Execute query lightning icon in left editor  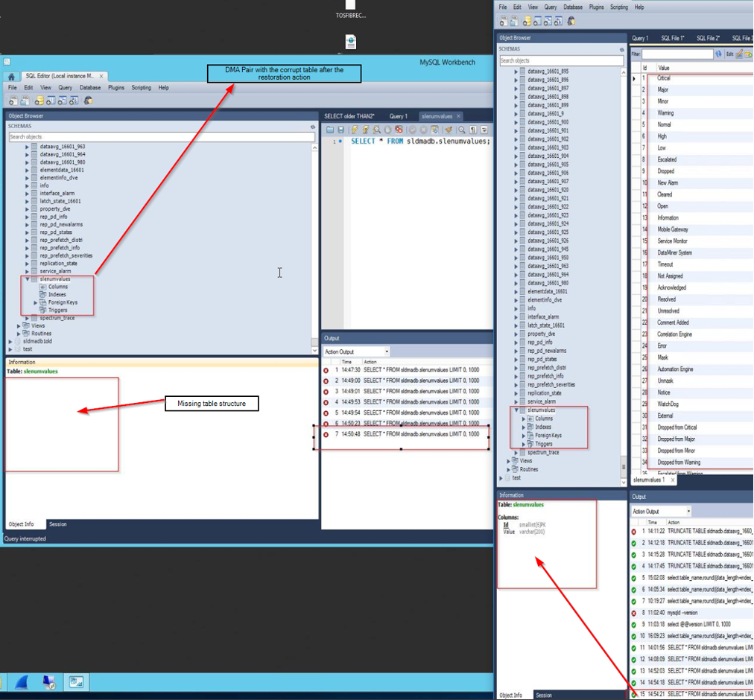pos(355,130)
